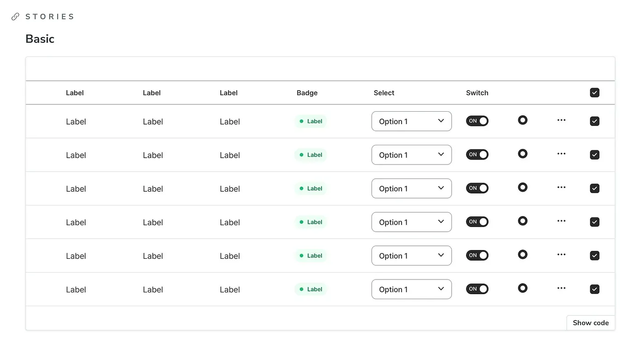
Task: Expand the Option 1 select in the sixth row
Action: point(412,289)
